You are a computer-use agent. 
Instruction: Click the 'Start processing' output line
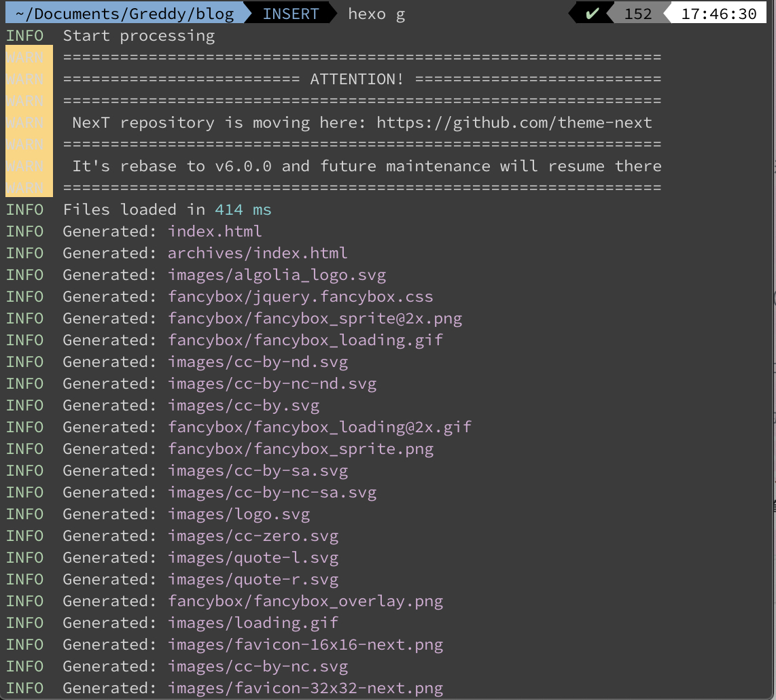coord(139,36)
